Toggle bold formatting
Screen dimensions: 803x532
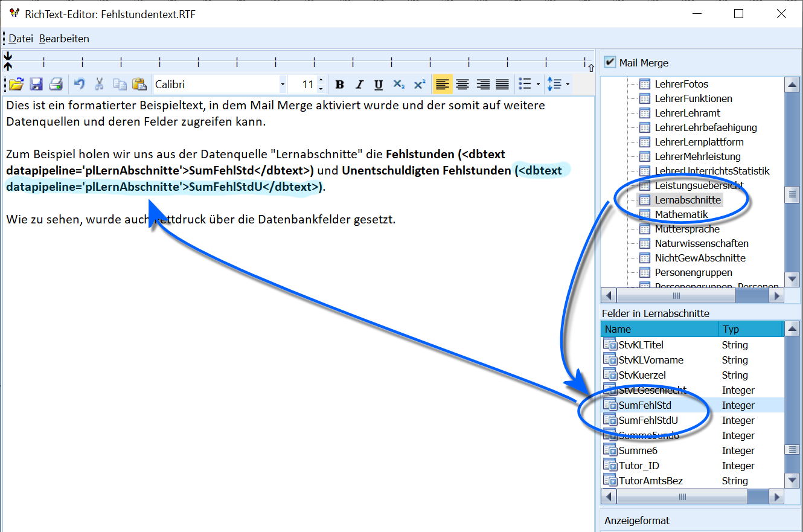(x=340, y=85)
